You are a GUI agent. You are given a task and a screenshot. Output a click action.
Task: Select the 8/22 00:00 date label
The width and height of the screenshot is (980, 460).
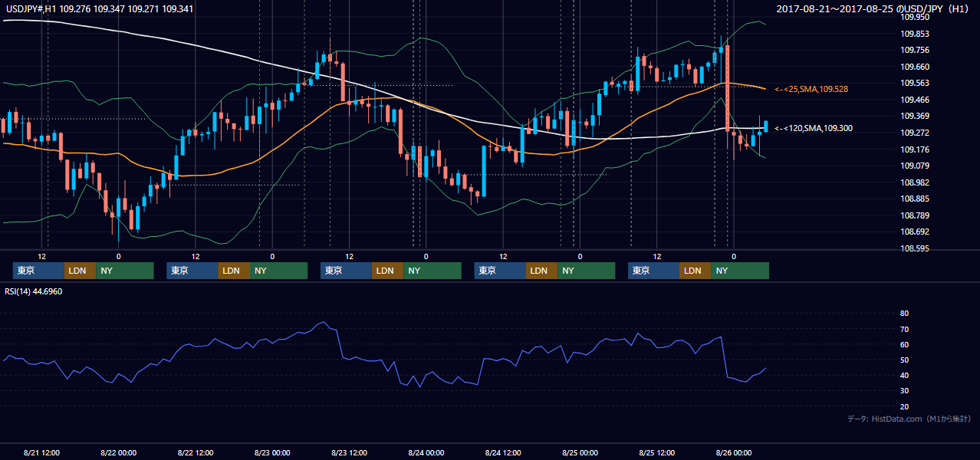click(118, 453)
